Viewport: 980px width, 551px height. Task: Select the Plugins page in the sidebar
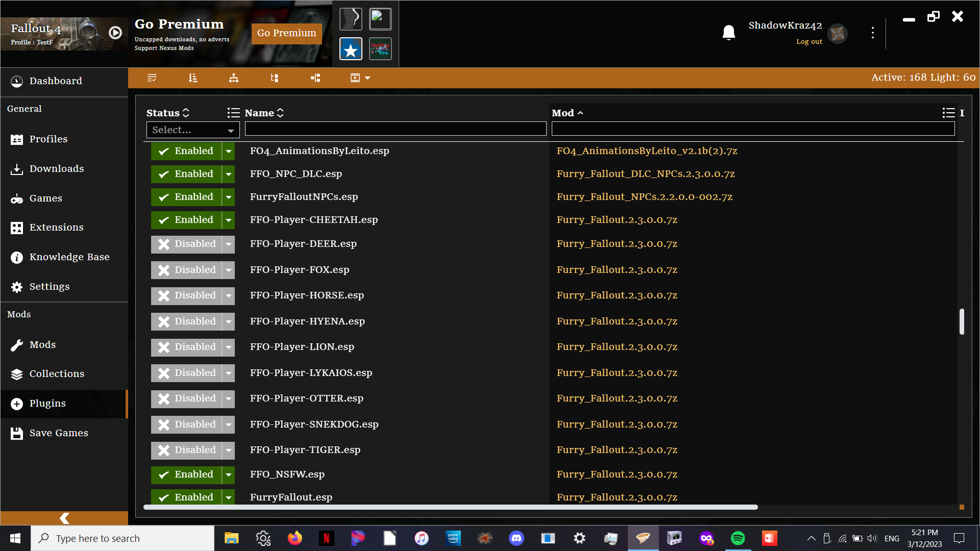(x=64, y=404)
